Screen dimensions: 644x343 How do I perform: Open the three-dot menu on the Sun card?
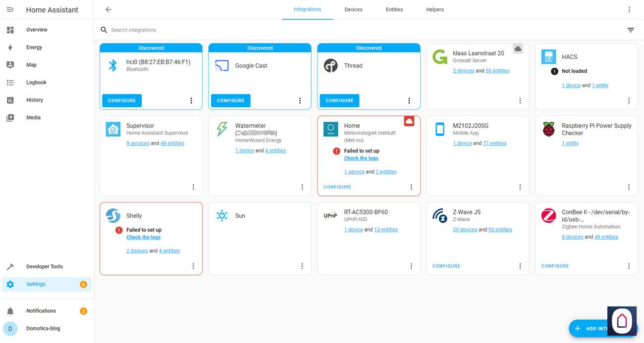point(302,266)
